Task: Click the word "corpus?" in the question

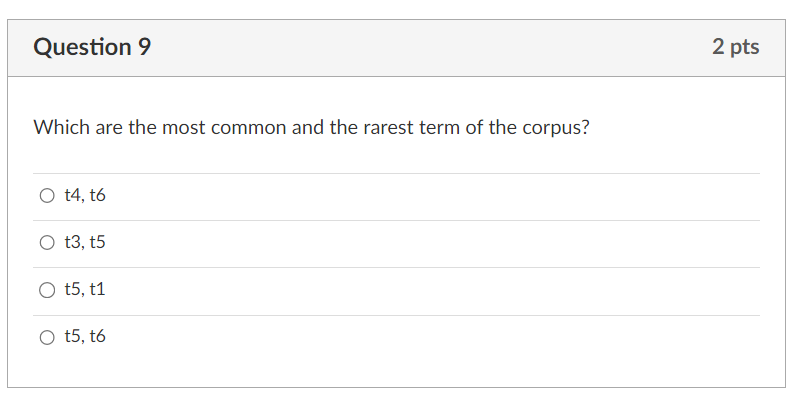Action: tap(555, 129)
